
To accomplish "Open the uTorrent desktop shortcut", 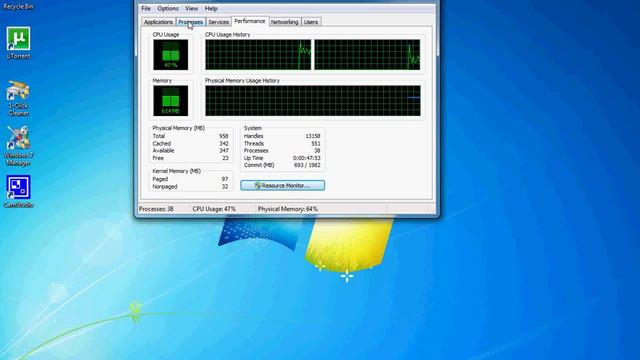I will (18, 43).
